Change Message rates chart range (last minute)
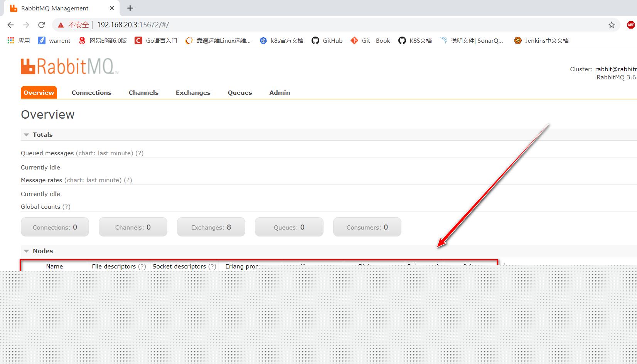Image resolution: width=637 pixels, height=364 pixels. [93, 180]
